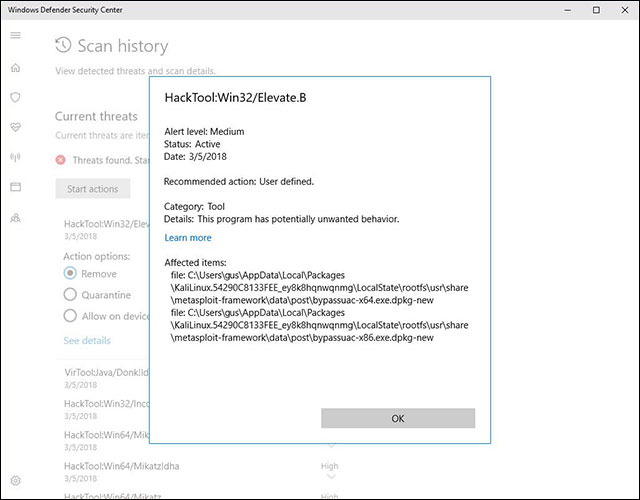Viewport: 640px width, 500px height.
Task: Open Family options sidebar icon
Action: pyautogui.click(x=16, y=218)
